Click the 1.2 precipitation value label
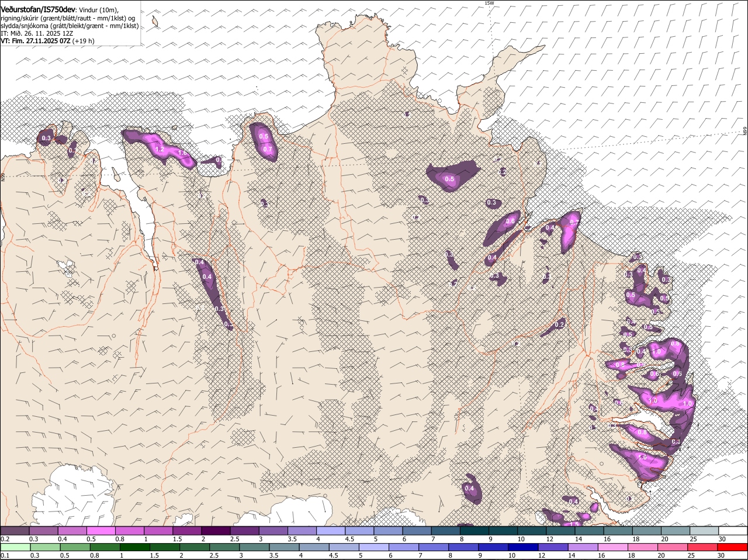The width and height of the screenshot is (748, 560). [160, 150]
